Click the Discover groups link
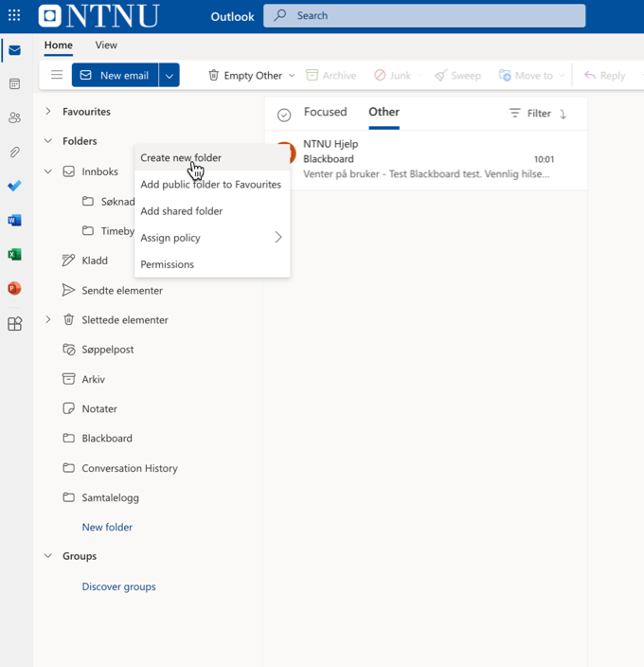The width and height of the screenshot is (644, 667). pyautogui.click(x=118, y=586)
